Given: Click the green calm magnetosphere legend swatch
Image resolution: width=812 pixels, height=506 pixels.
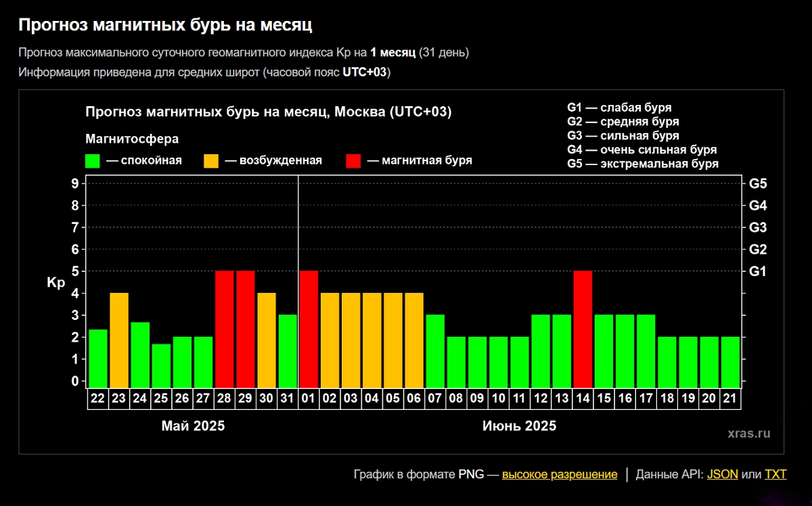Looking at the screenshot, I should pos(93,161).
